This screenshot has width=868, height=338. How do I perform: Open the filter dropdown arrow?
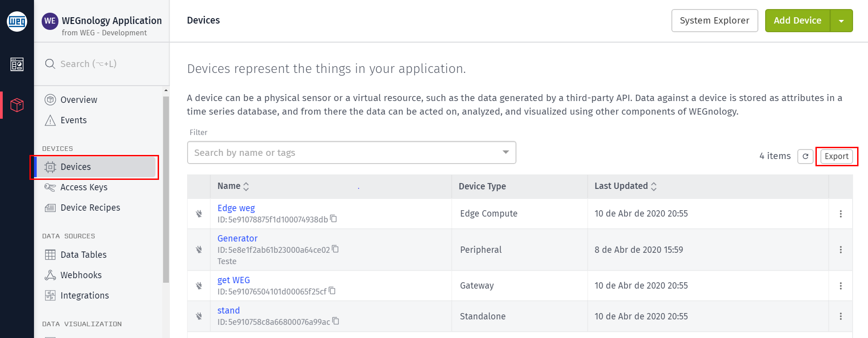click(506, 152)
